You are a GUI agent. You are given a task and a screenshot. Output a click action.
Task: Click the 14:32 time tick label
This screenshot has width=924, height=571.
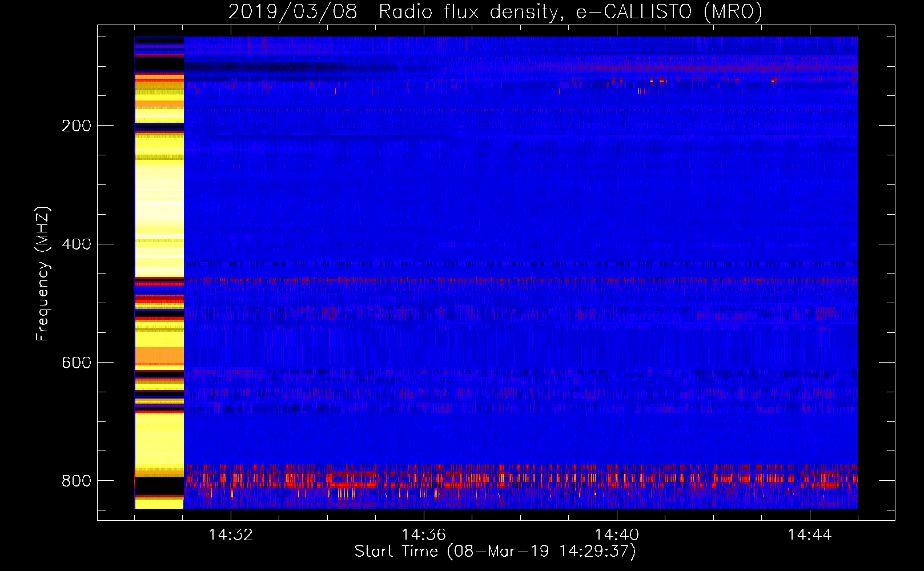coord(231,535)
